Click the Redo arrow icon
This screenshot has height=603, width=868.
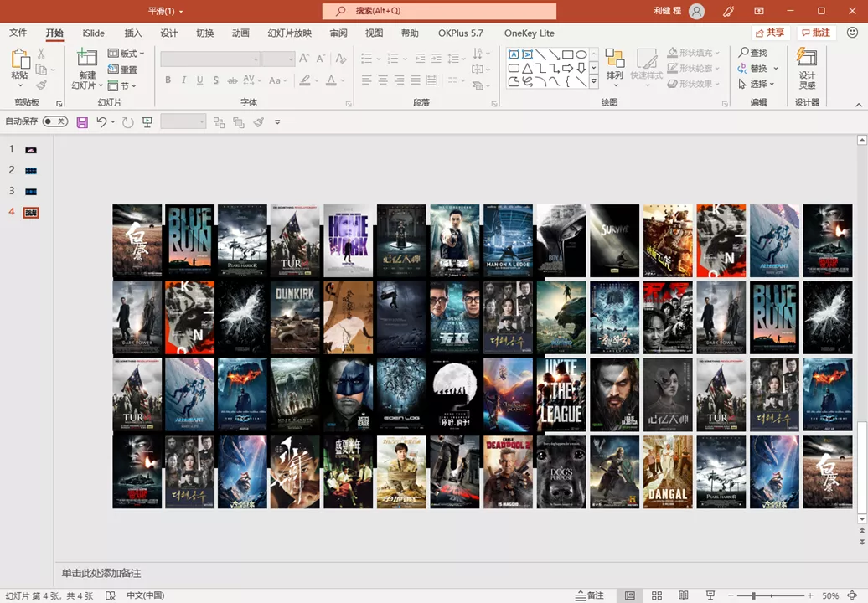pos(127,122)
